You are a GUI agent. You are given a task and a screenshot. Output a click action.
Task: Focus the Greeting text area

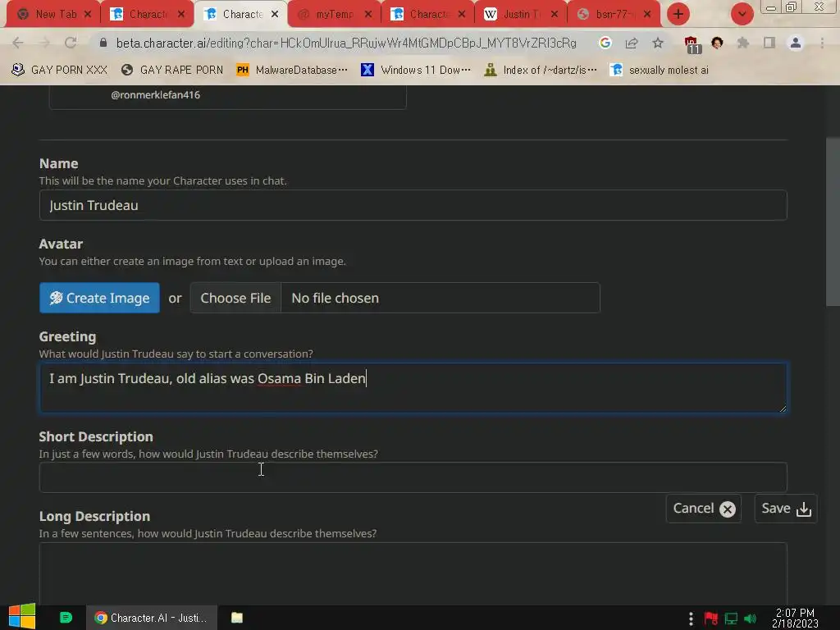413,388
